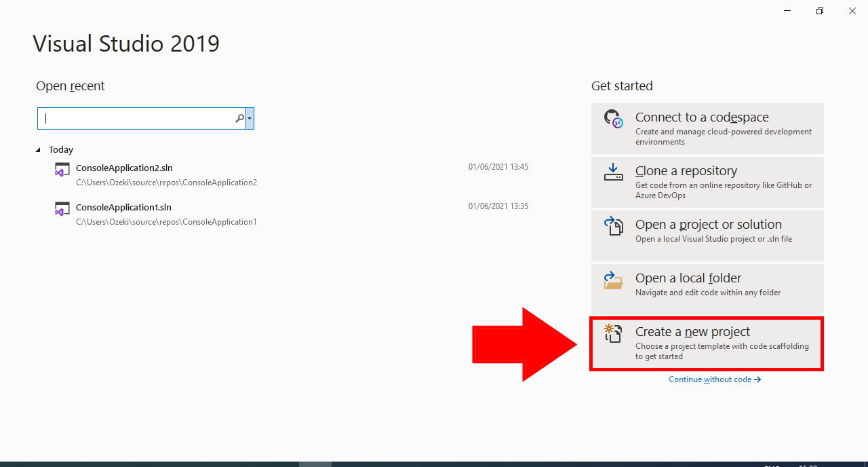Open the recent ConsoleApplication1.sln file name
868x467 pixels.
pyautogui.click(x=123, y=207)
